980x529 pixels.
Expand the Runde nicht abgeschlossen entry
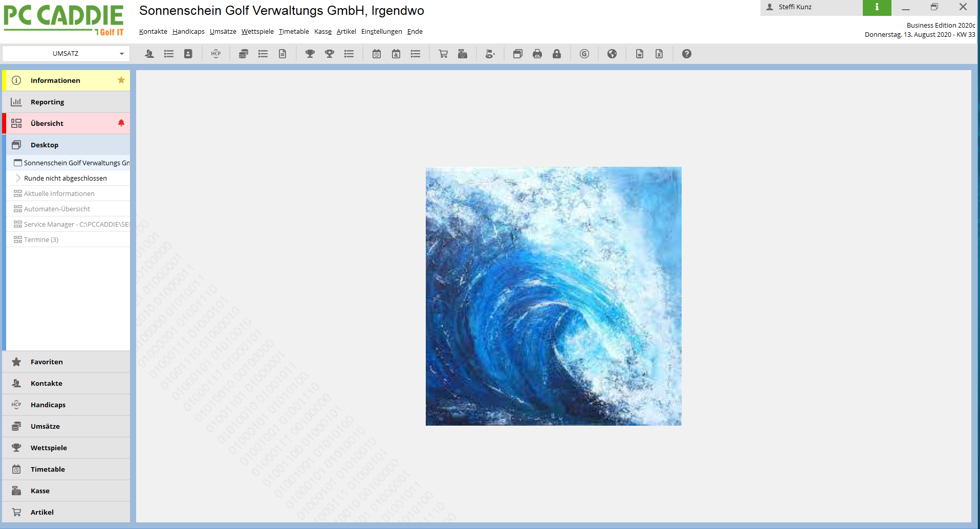tap(18, 178)
